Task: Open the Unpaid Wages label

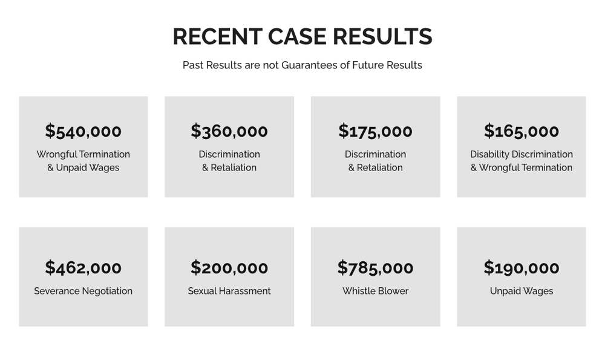Action: click(x=522, y=291)
